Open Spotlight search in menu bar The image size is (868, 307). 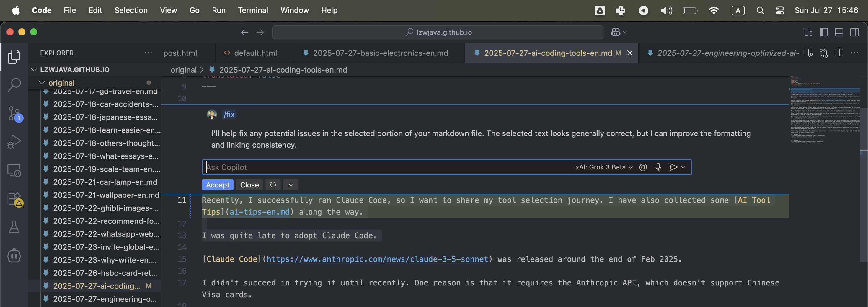[x=760, y=10]
